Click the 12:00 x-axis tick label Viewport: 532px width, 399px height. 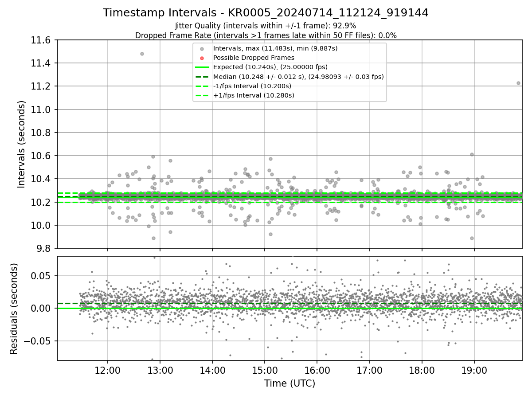[x=108, y=370]
